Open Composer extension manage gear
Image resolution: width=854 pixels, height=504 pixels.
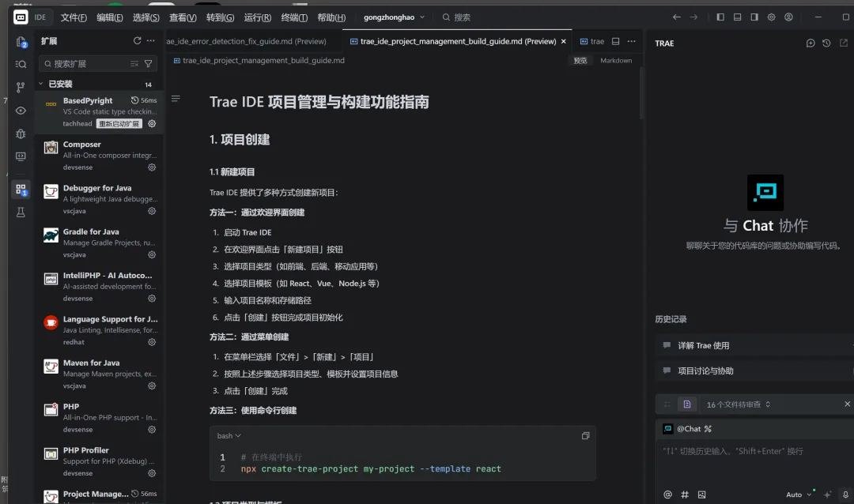click(x=152, y=167)
